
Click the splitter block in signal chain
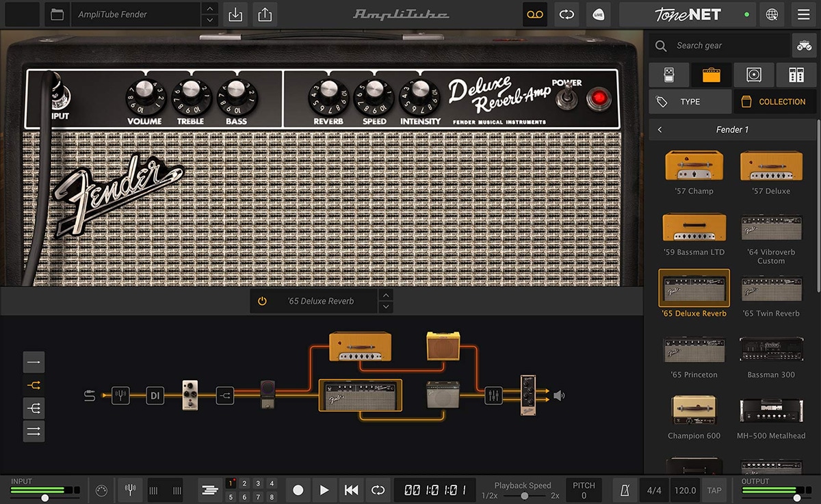click(225, 395)
